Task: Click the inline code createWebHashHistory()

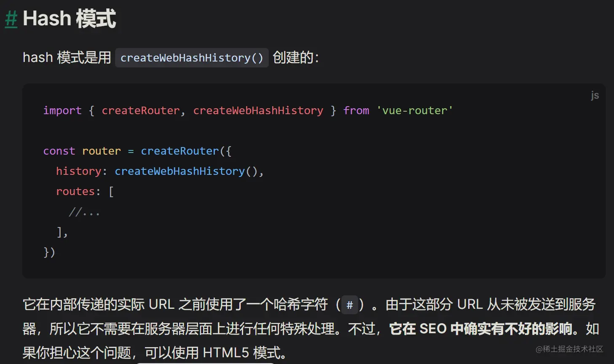Action: [192, 58]
